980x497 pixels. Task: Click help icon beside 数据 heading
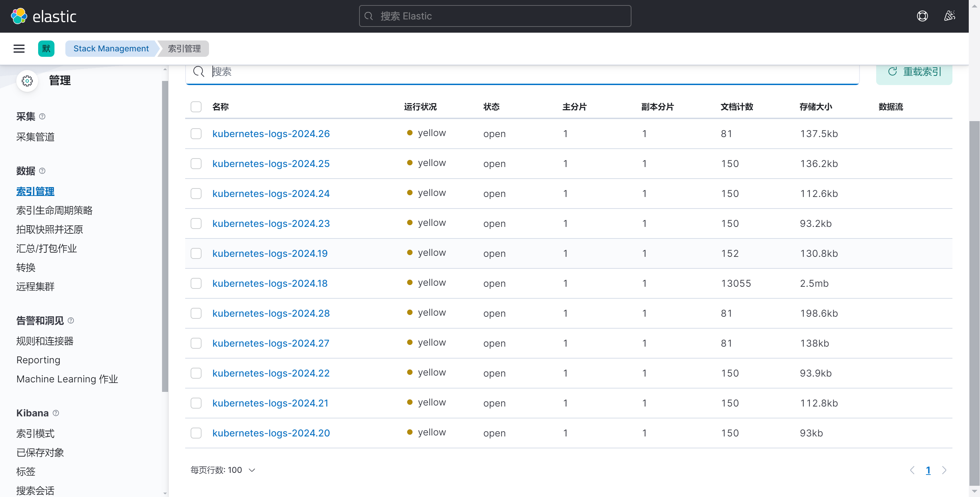42,171
